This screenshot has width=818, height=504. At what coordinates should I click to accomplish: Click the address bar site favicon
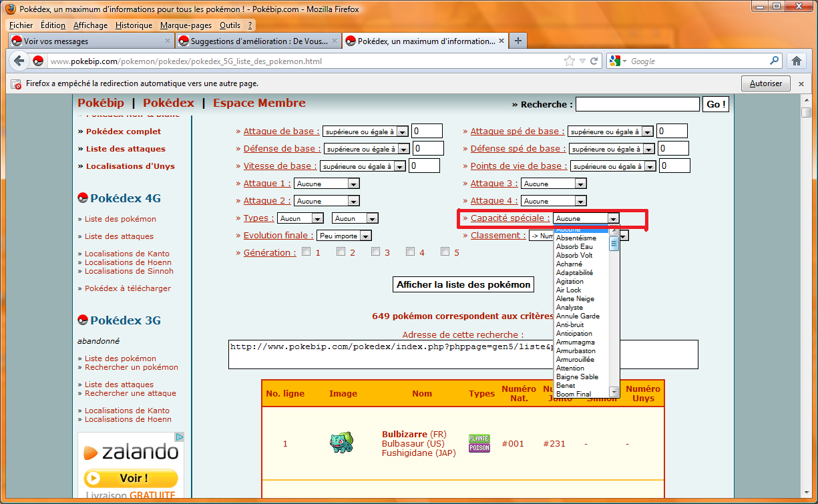[x=38, y=61]
